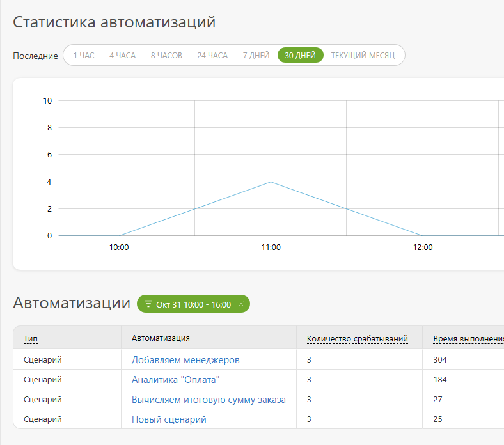Click the Последние label
504x445 pixels.
click(x=35, y=56)
